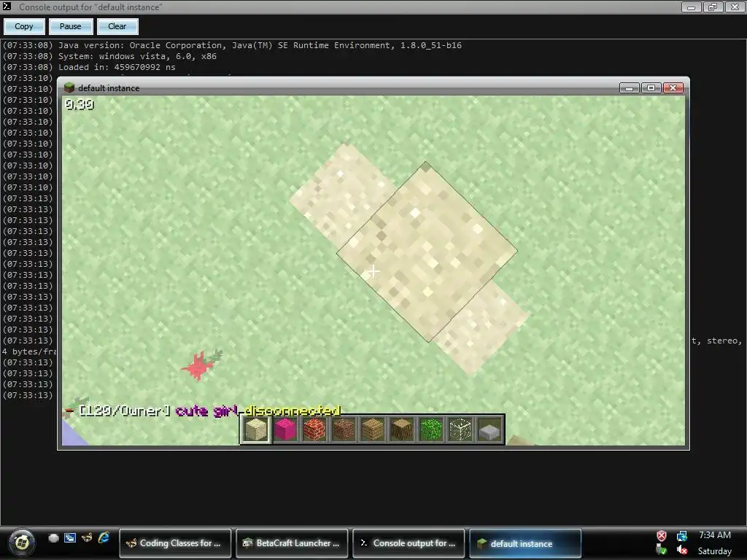This screenshot has width=747, height=560.
Task: Select the magenta wool block in hotbar
Action: click(285, 430)
